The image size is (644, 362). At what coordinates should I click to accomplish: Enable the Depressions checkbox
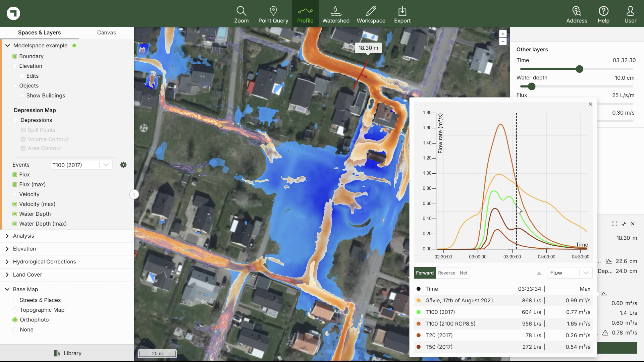click(x=16, y=120)
